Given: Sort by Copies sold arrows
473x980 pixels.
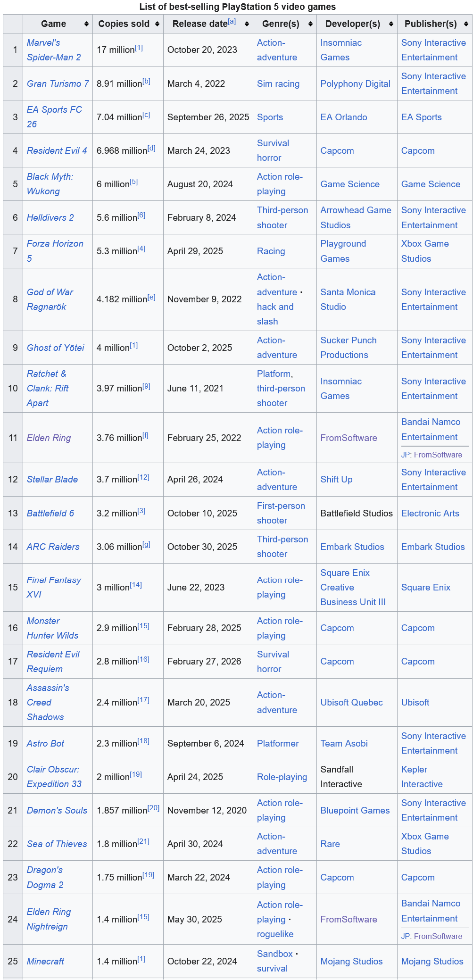Looking at the screenshot, I should [x=157, y=24].
